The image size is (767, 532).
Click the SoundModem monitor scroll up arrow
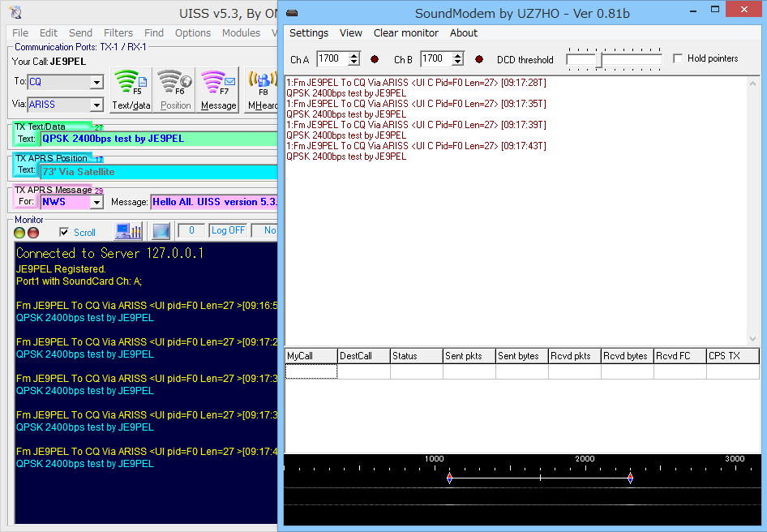click(x=753, y=84)
